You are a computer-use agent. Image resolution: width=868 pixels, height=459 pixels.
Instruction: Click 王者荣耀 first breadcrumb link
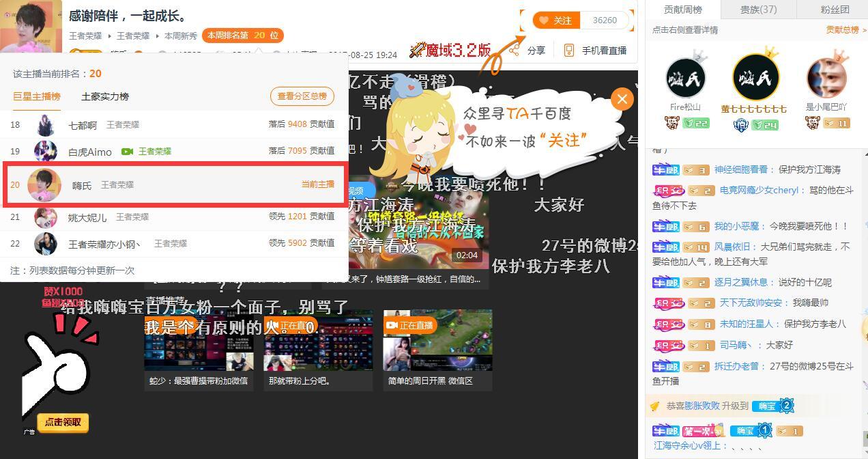[85, 36]
